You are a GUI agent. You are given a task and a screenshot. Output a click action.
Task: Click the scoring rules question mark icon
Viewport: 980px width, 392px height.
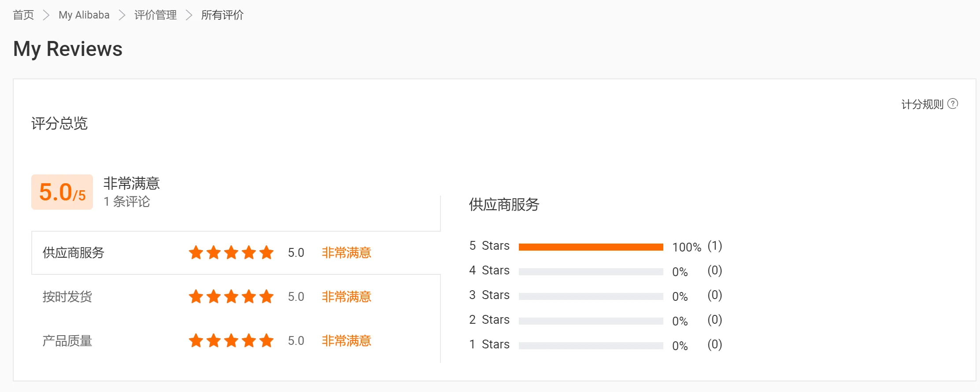pyautogui.click(x=953, y=104)
